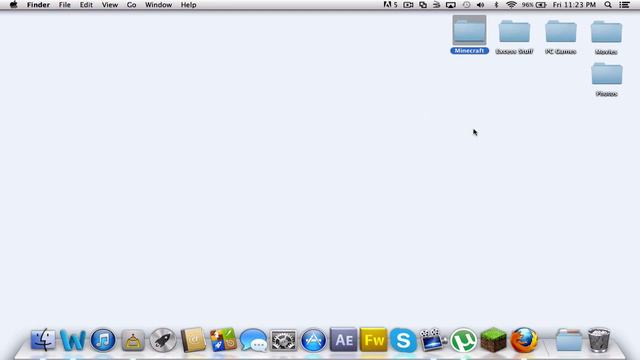Click the colorful four-tile Dock icon

(223, 340)
